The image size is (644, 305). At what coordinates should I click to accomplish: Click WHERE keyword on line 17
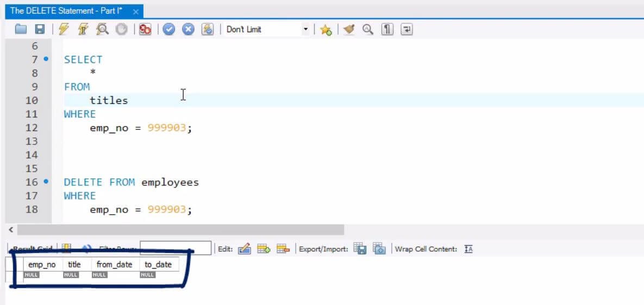(x=80, y=196)
